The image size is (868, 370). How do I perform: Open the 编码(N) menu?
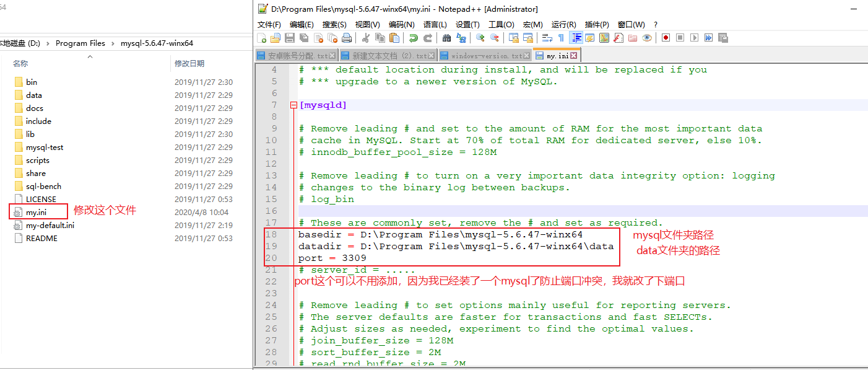(x=401, y=24)
